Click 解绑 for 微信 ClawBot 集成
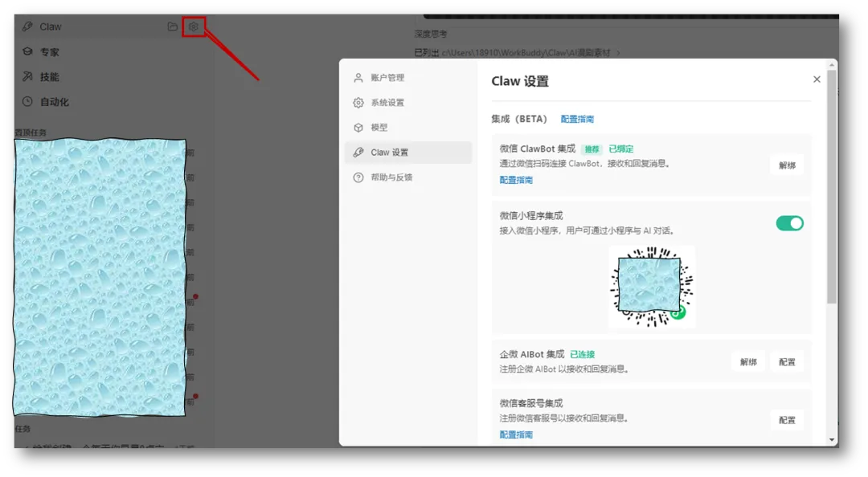 click(x=787, y=165)
